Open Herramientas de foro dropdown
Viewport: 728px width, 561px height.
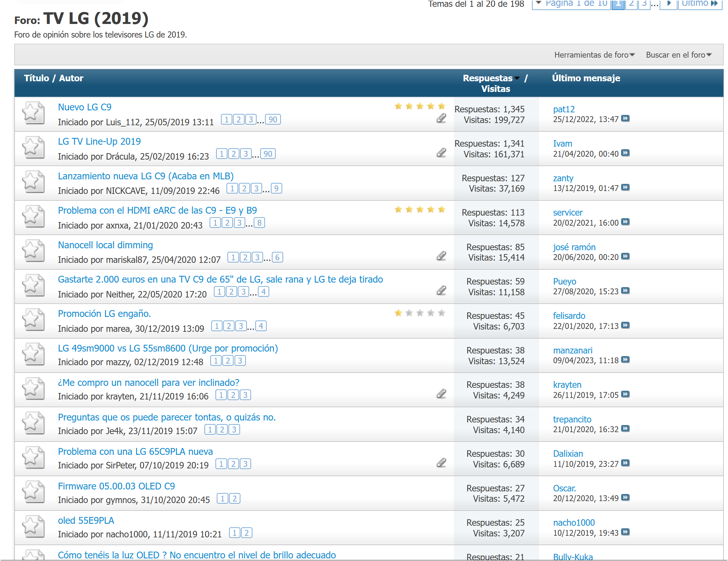595,55
